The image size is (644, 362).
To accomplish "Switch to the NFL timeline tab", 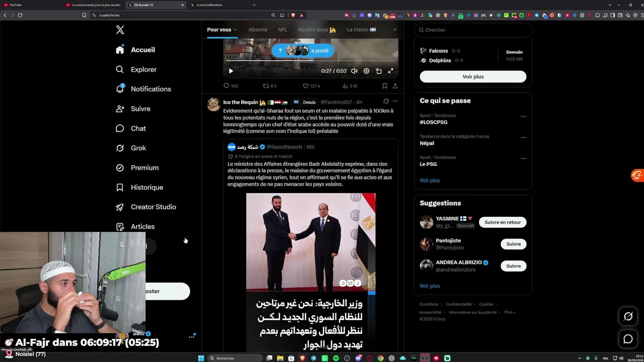I will (283, 30).
